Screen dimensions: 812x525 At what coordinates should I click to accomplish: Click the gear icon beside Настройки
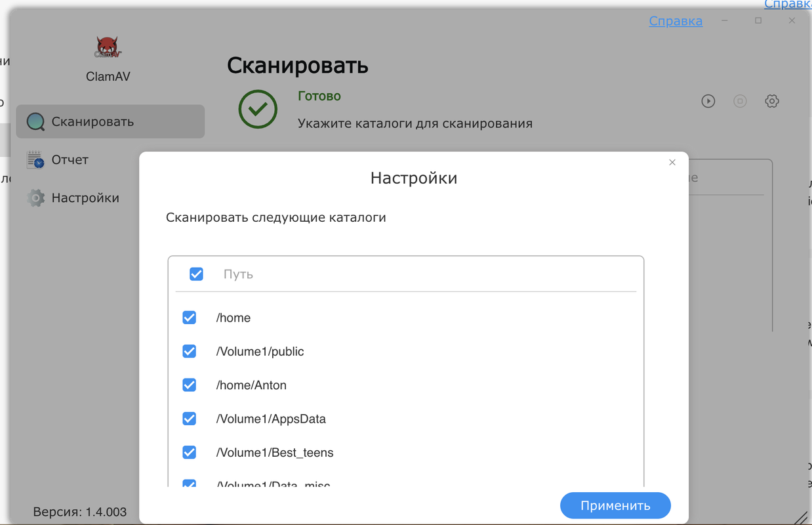tap(35, 198)
